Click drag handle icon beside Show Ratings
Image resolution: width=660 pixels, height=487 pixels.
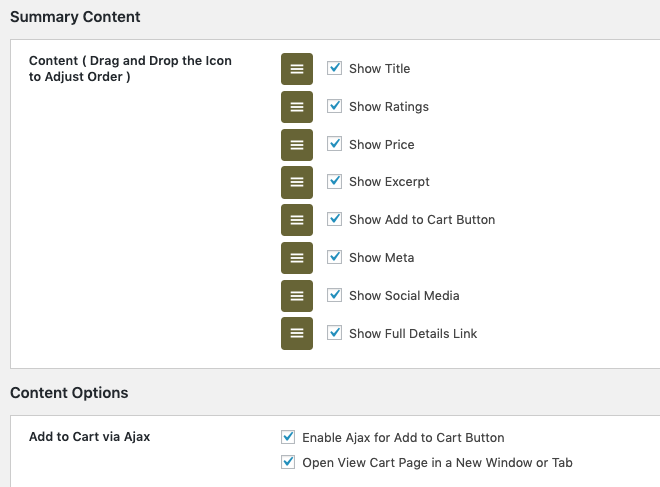click(297, 107)
